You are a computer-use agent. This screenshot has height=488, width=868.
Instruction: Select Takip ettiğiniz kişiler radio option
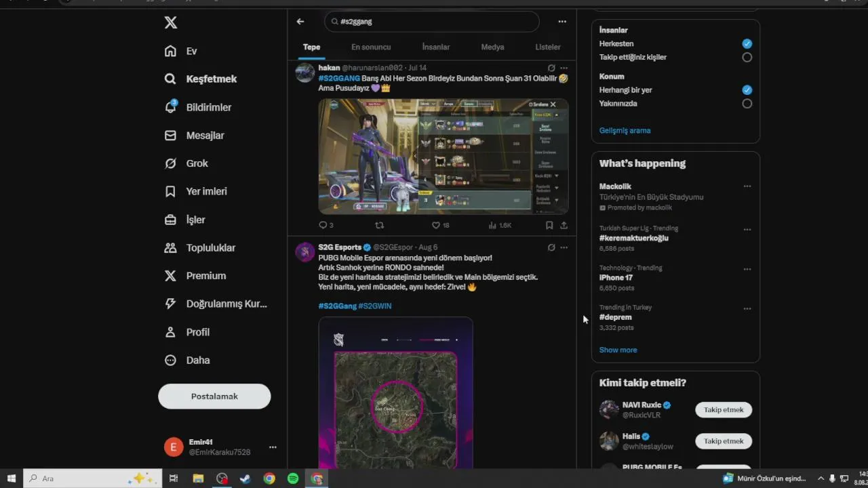(747, 58)
